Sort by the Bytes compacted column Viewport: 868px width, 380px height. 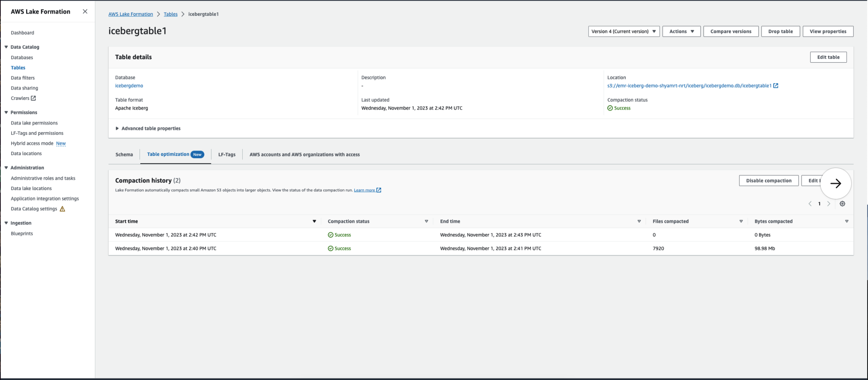point(847,221)
